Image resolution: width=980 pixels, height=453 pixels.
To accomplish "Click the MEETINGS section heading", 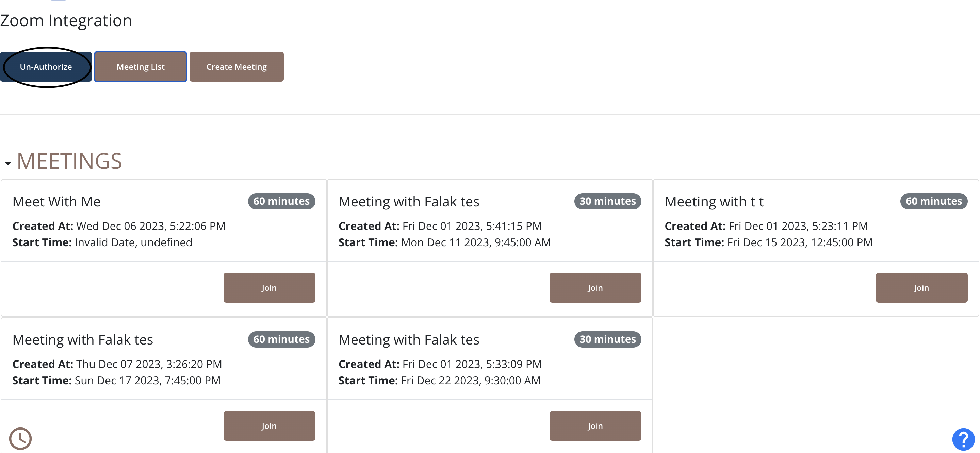I will pyautogui.click(x=69, y=161).
